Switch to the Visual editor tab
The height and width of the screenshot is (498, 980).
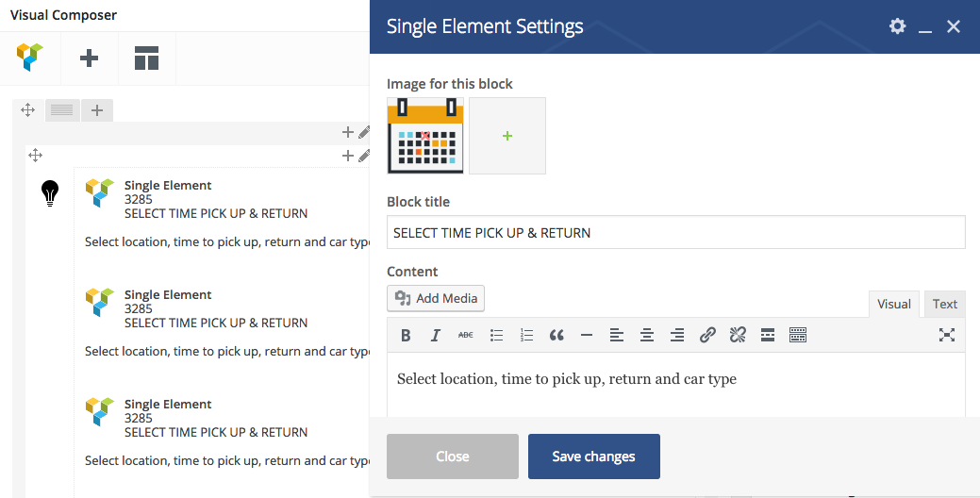pyautogui.click(x=893, y=304)
